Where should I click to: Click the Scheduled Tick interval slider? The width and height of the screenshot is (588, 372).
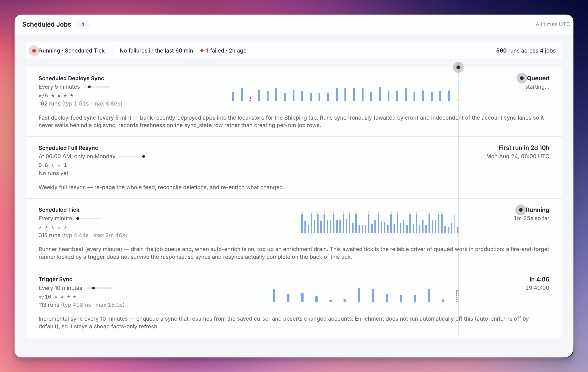click(89, 219)
